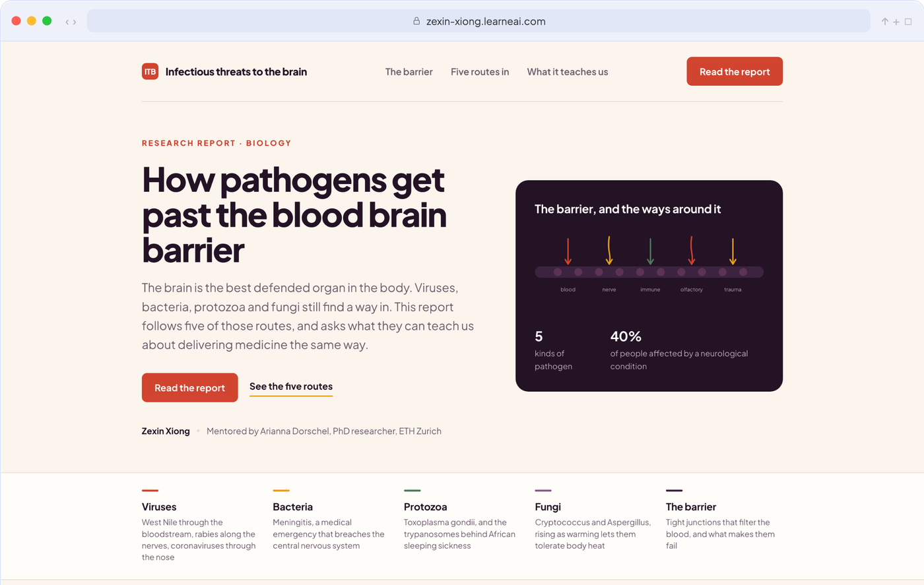The height and width of the screenshot is (585, 924).
Task: Open a new tab with plus icon
Action: pyautogui.click(x=896, y=22)
